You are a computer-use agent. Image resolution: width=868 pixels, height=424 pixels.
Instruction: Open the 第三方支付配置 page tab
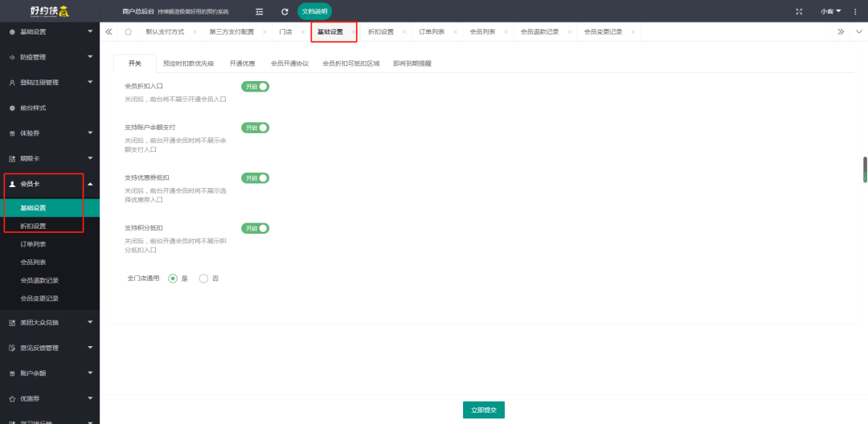231,32
